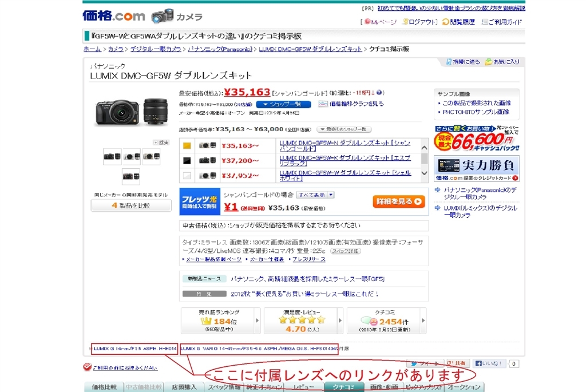The width and height of the screenshot is (586, 392).
Task: Click the 66,600円 cashback ad banner
Action: [x=477, y=138]
